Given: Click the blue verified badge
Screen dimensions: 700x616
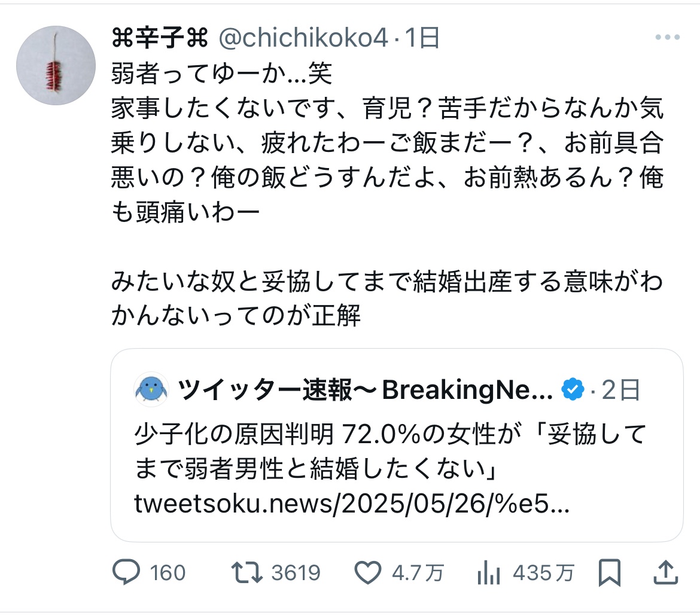Looking at the screenshot, I should (x=573, y=391).
